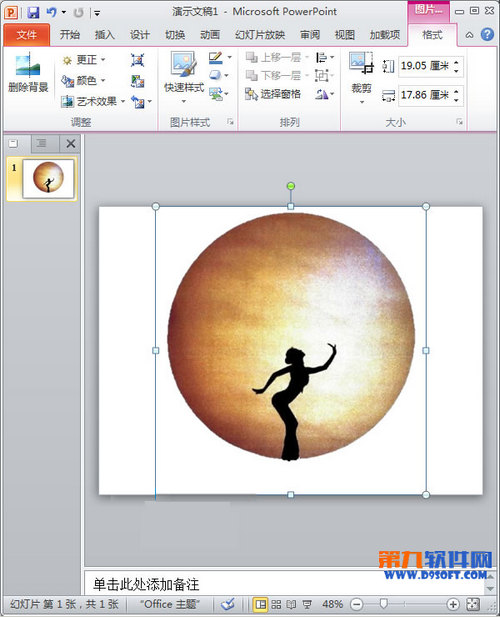Image resolution: width=500 pixels, height=617 pixels.
Task: Open the 图片样式 dialog launcher
Action: [x=230, y=122]
